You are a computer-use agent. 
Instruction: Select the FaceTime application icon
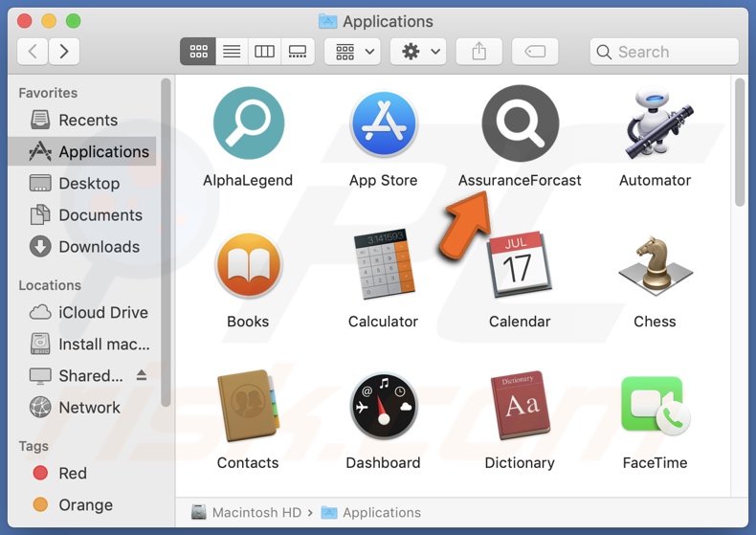pos(656,406)
